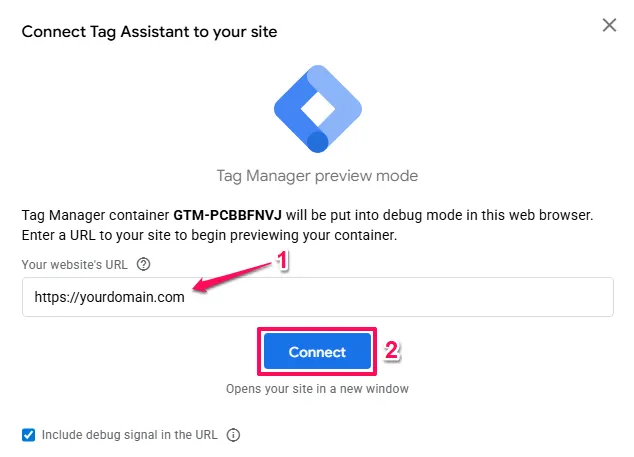634x457 pixels.
Task: Click the Tag Manager preview mode heading
Action: tap(317, 176)
